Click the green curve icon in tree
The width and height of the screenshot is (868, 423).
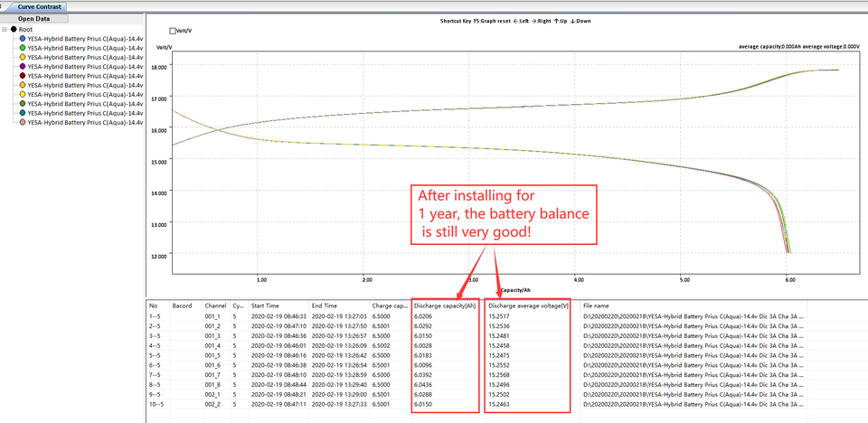(x=23, y=48)
